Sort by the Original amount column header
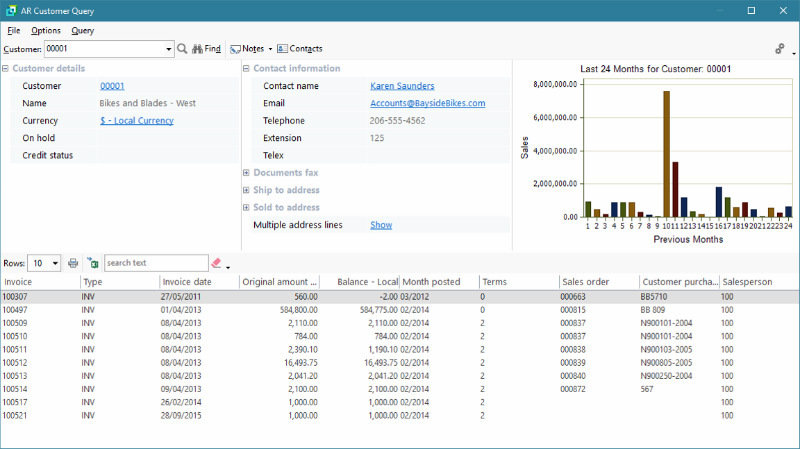The height and width of the screenshot is (449, 800). point(279,282)
